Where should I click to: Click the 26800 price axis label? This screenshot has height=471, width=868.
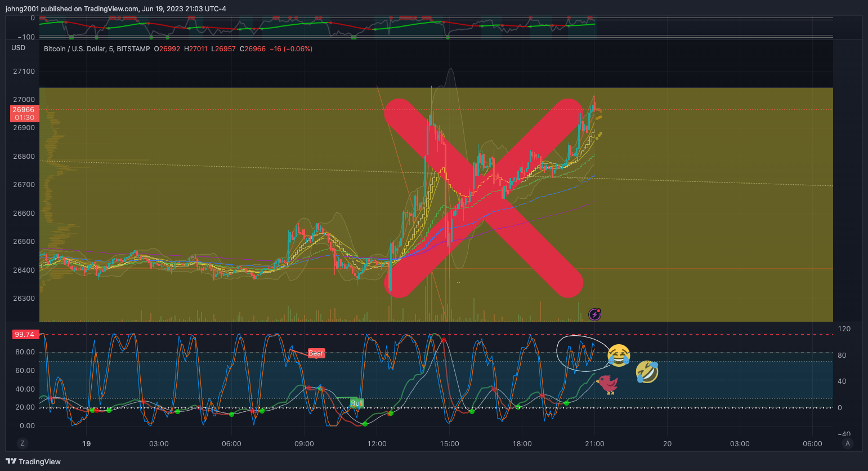24,157
